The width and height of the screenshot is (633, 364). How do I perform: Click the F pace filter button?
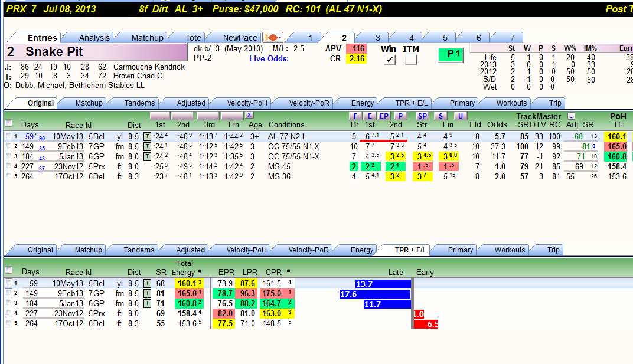click(x=355, y=116)
